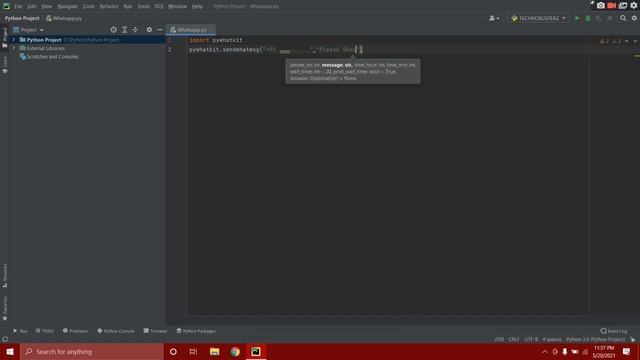Viewport: 640px width, 360px height.
Task: Open the Problems tool window button
Action: 76,331
